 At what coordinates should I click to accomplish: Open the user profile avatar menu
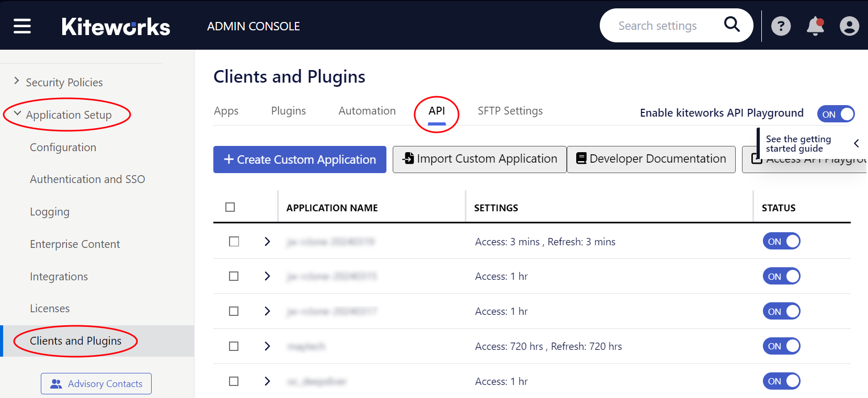click(x=849, y=26)
